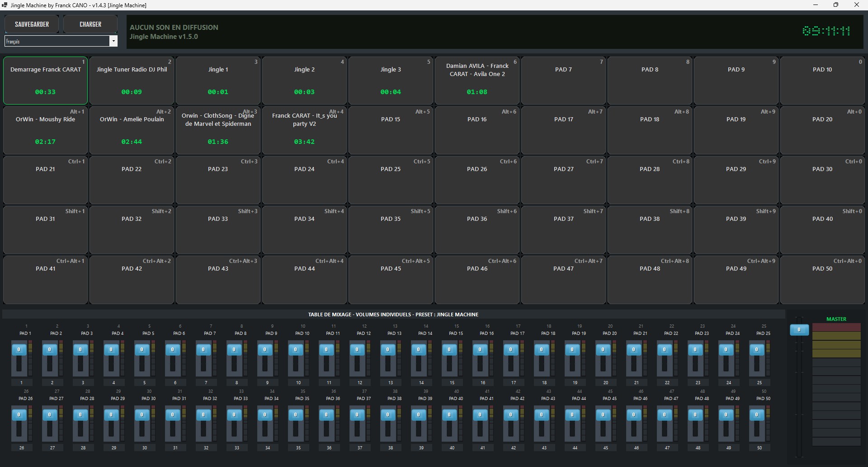868x467 pixels.
Task: Click the PAD 5 mixer volume fader
Action: point(142,349)
